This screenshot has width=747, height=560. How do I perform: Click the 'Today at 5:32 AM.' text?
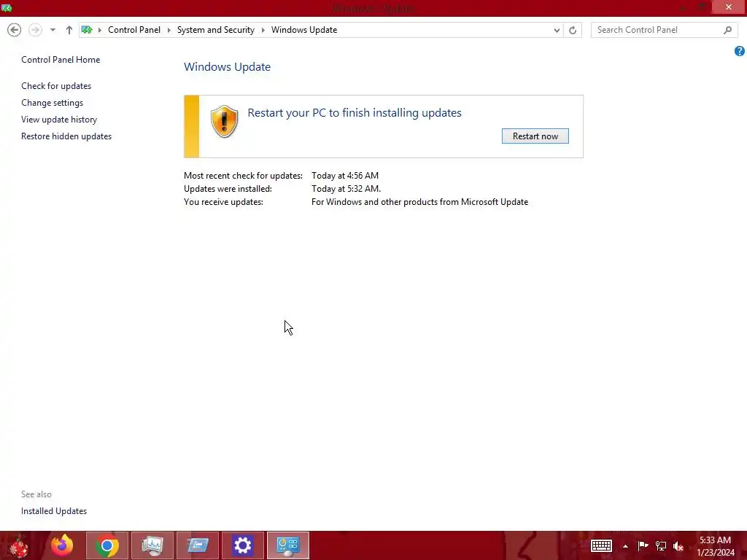[x=346, y=189]
